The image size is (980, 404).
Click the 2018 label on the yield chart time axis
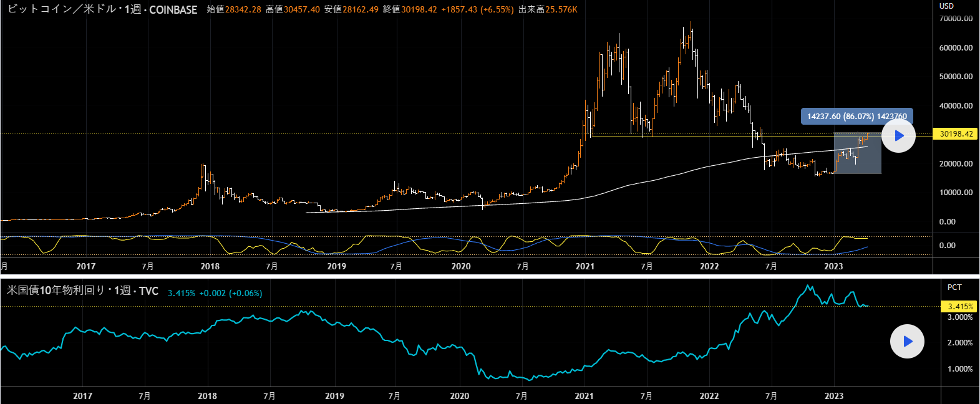click(x=207, y=396)
